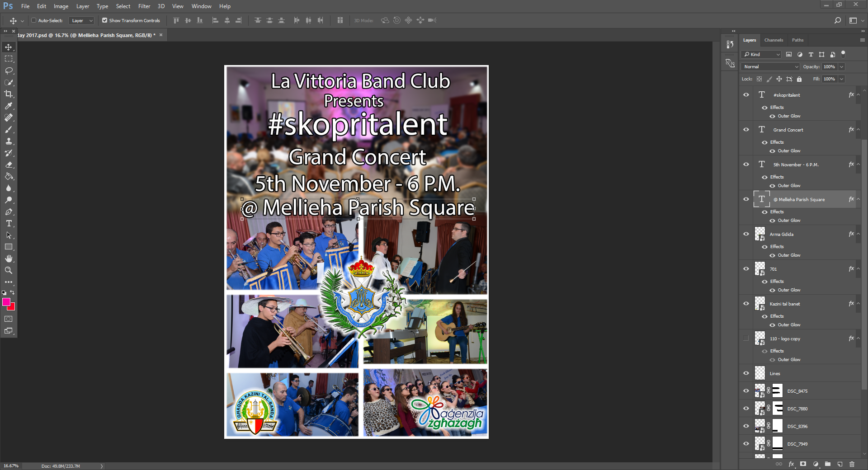
Task: Select the Eraser tool
Action: point(9,165)
